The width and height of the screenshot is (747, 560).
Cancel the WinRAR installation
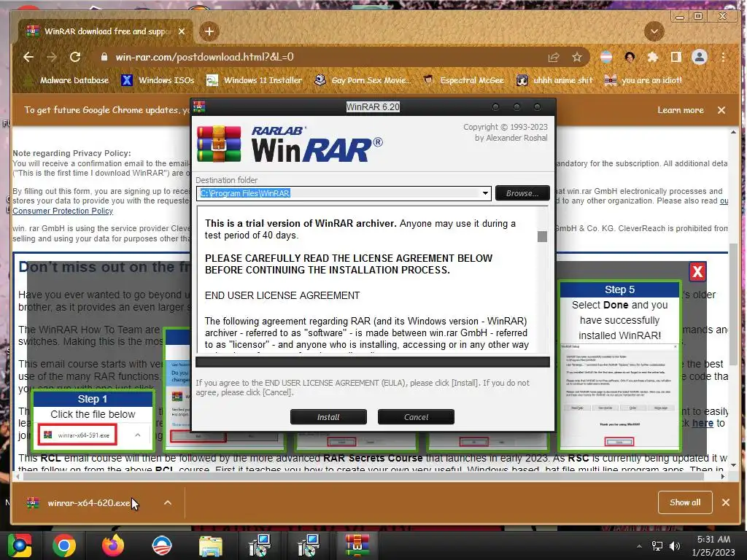tap(416, 416)
